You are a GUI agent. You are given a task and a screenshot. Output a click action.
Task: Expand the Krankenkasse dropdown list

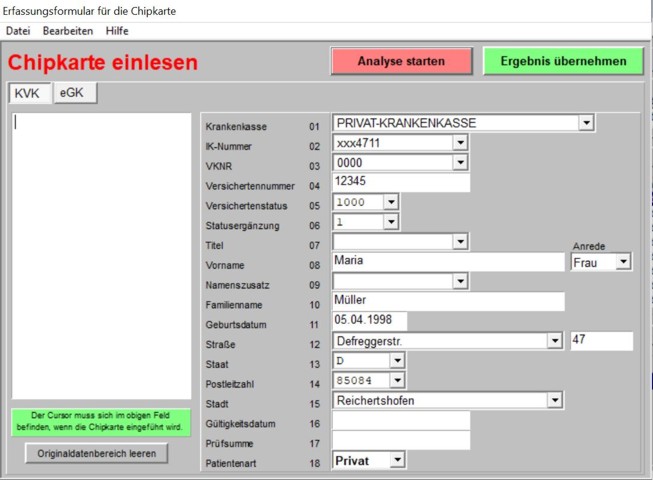click(586, 123)
